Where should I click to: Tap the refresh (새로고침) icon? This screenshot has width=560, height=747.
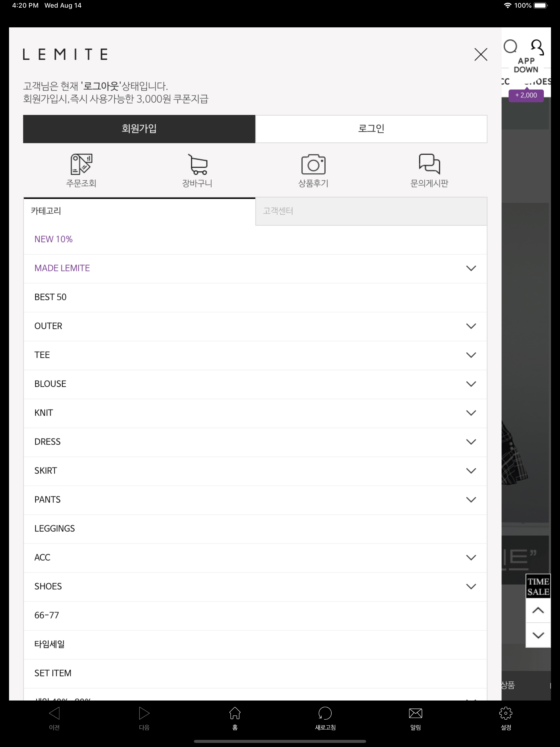pos(325,713)
